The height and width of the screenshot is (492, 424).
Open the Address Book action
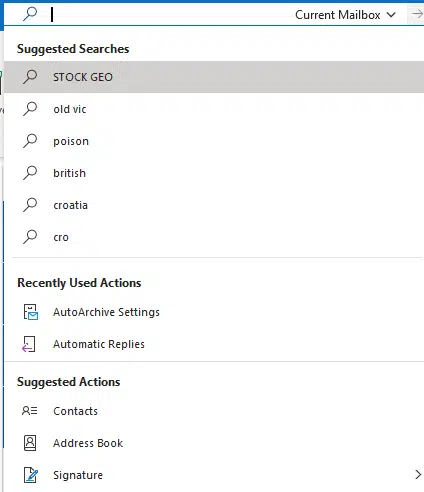tap(214, 443)
